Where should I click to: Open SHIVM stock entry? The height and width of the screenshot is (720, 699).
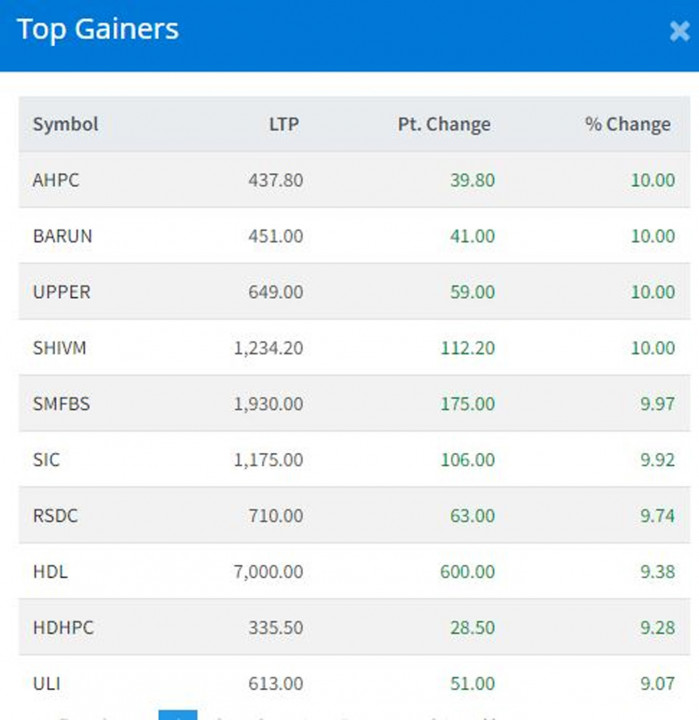[61, 348]
